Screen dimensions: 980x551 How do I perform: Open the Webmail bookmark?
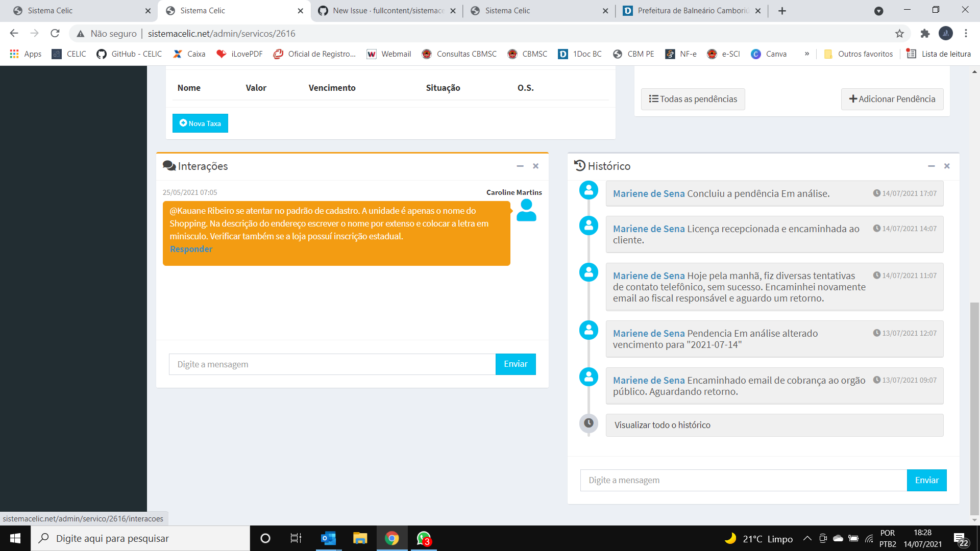(389, 54)
